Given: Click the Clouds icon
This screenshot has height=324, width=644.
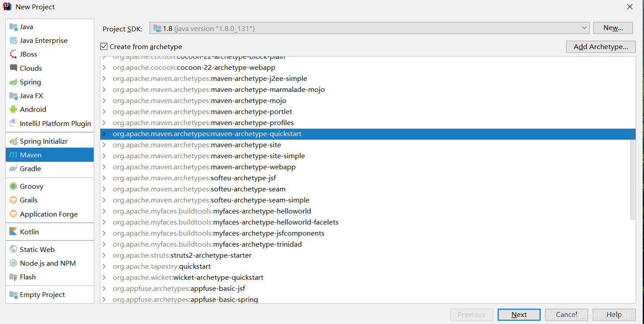Looking at the screenshot, I should tap(13, 68).
